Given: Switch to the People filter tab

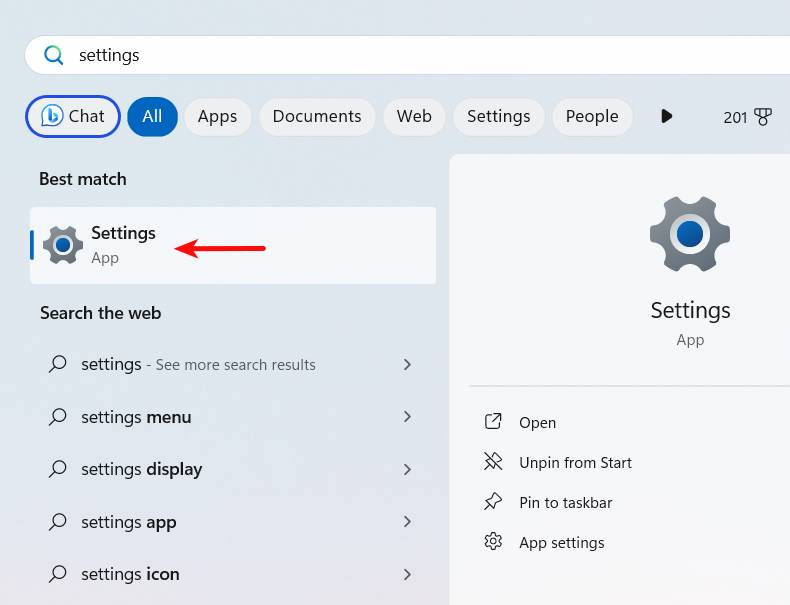Looking at the screenshot, I should tap(592, 116).
